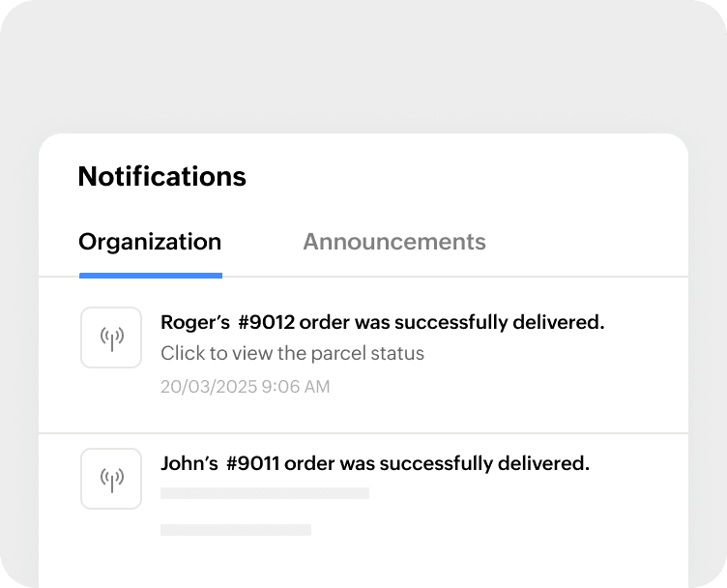Viewport: 727px width, 588px height.
Task: Click the name "Roger's" in first notification
Action: tap(189, 323)
